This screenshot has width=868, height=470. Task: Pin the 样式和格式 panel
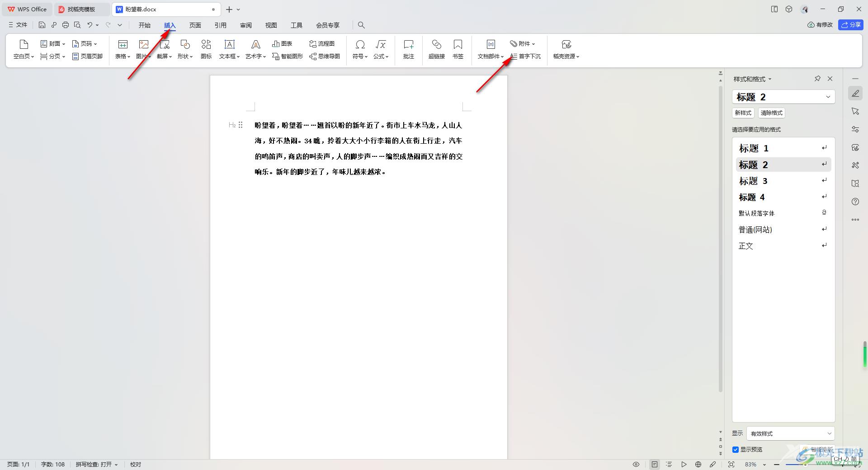click(x=817, y=79)
